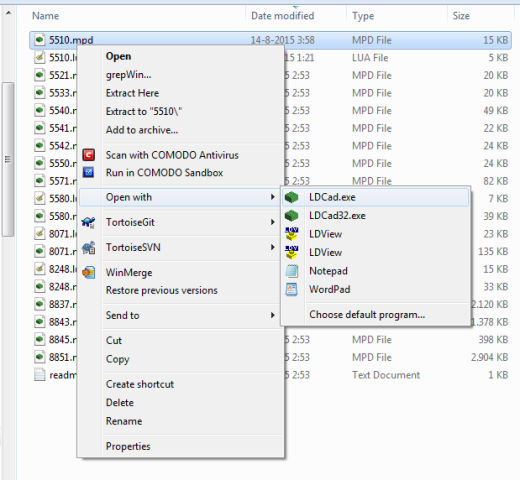This screenshot has height=480, width=520.
Task: Click the 14-8-2015 3:58 date cell
Action: coord(283,40)
